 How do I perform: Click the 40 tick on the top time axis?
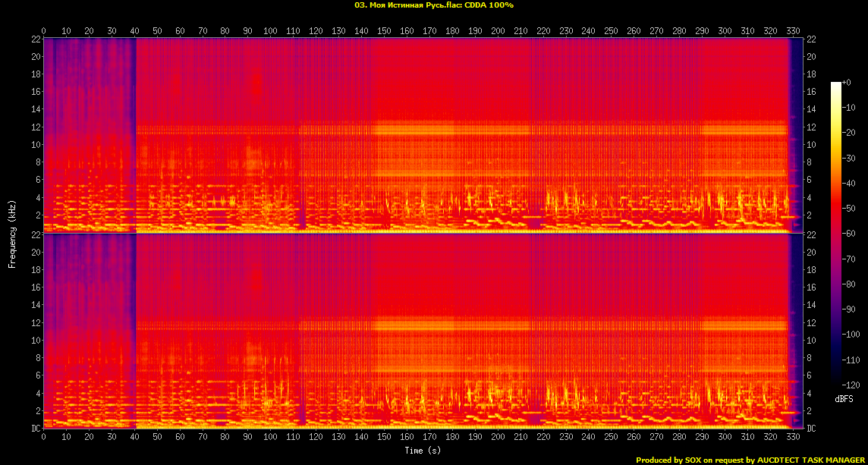[134, 31]
